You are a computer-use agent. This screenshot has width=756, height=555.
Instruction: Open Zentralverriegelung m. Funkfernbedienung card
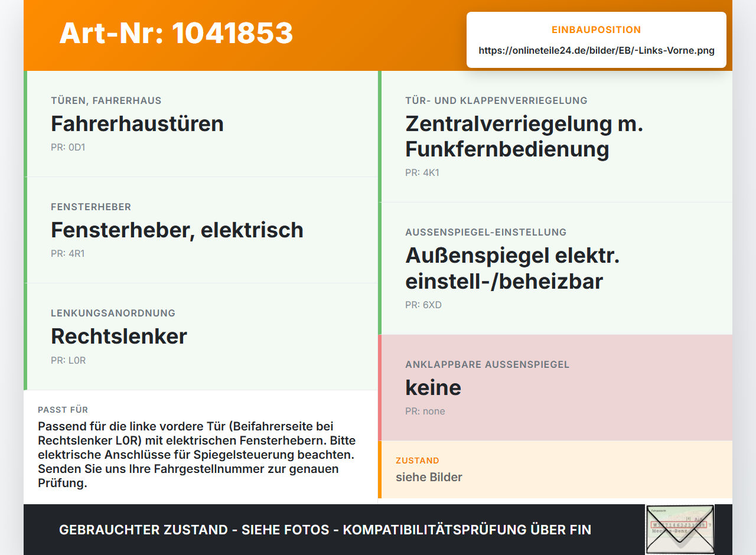point(555,136)
